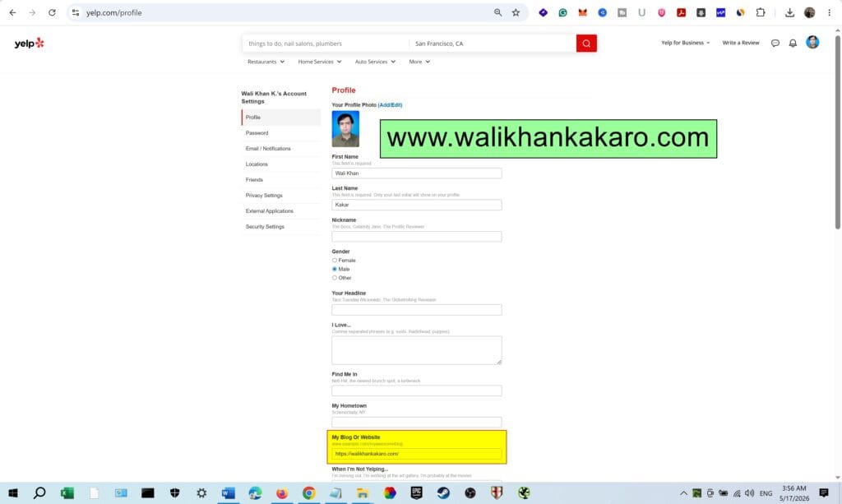Click the profile photo thumbnail

(345, 129)
